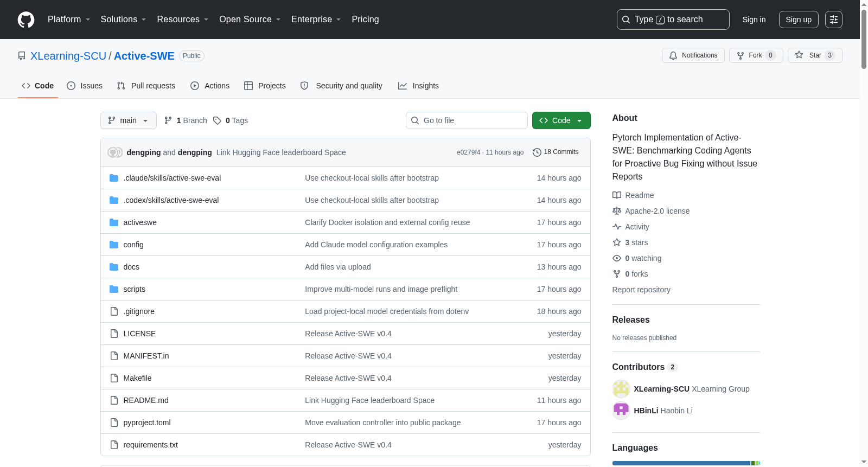The height and width of the screenshot is (467, 868).
Task: Open the HBinLi contributor avatar
Action: (x=621, y=411)
